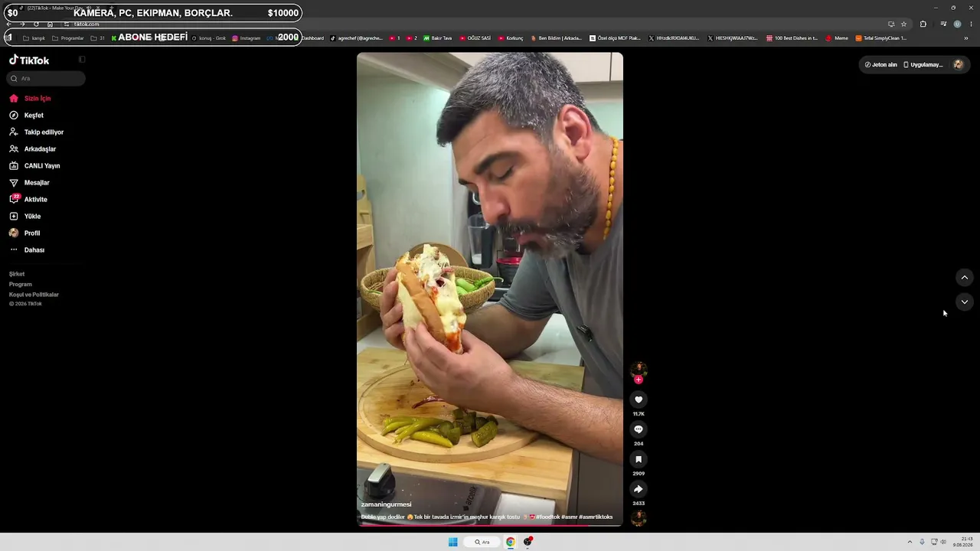Screen dimensions: 980x551
Task: Open Profil from the sidebar
Action: click(24, 233)
